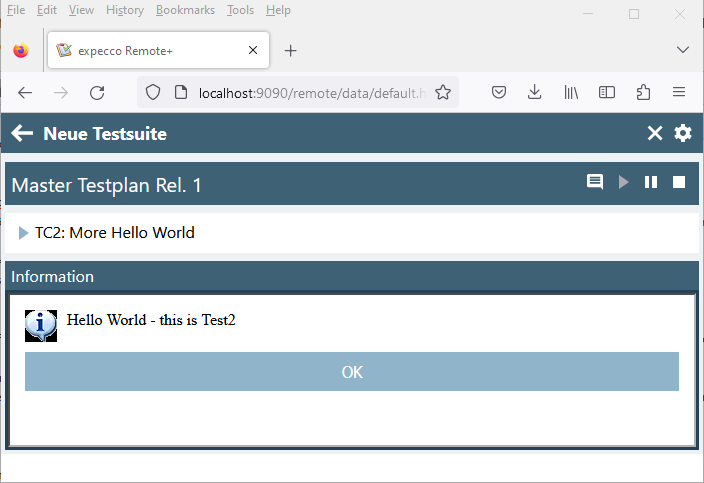
Task: Open the testplan comment log icon
Action: pyautogui.click(x=595, y=182)
